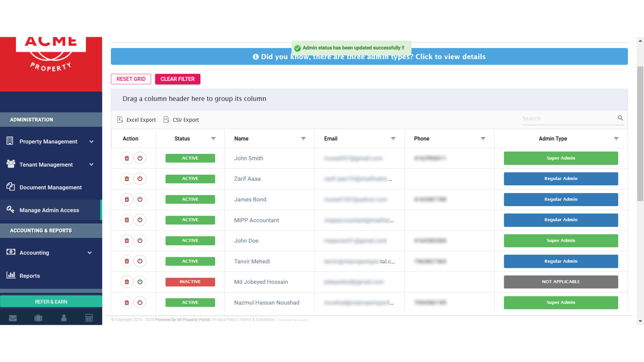Open Reports in sidebar

(x=51, y=276)
